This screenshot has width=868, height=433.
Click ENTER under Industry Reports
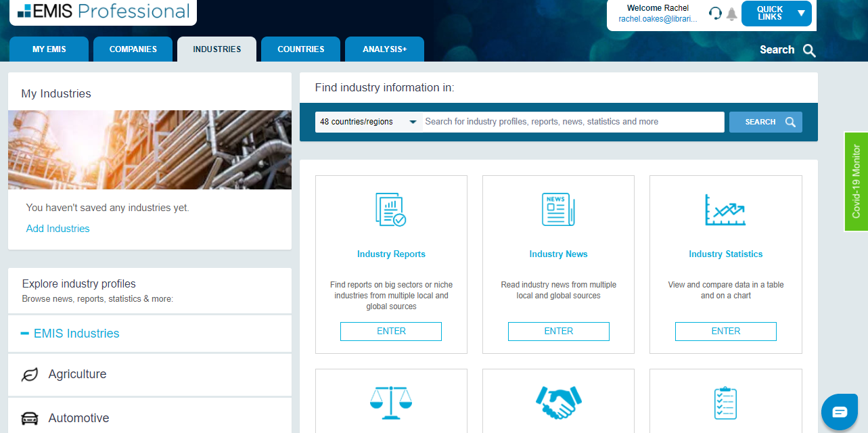[x=391, y=332]
